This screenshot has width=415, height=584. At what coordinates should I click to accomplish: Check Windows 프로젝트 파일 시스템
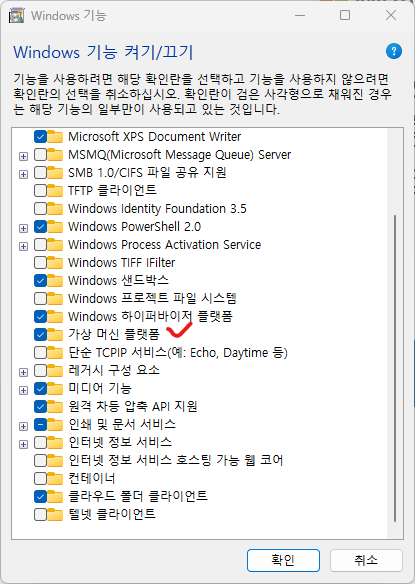[x=40, y=298]
